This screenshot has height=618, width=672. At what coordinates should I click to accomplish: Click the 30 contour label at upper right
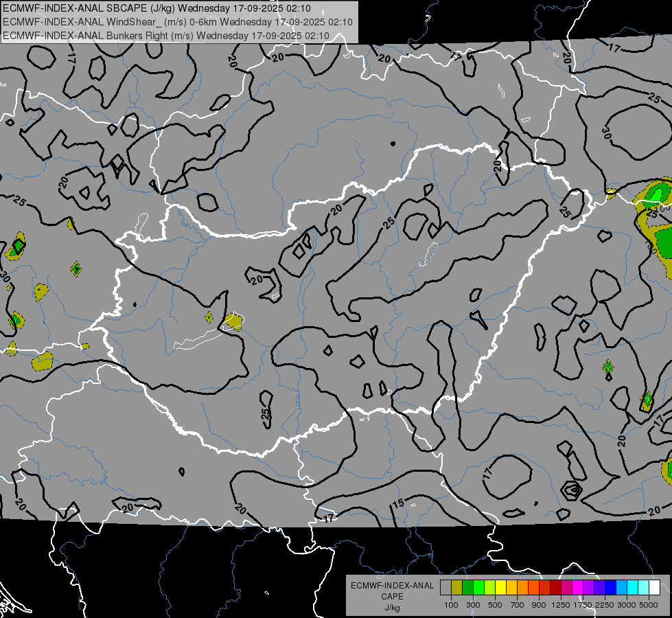606,133
